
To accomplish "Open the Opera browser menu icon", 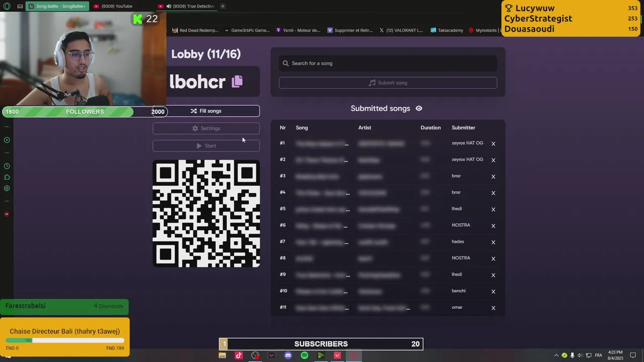I will (7, 6).
